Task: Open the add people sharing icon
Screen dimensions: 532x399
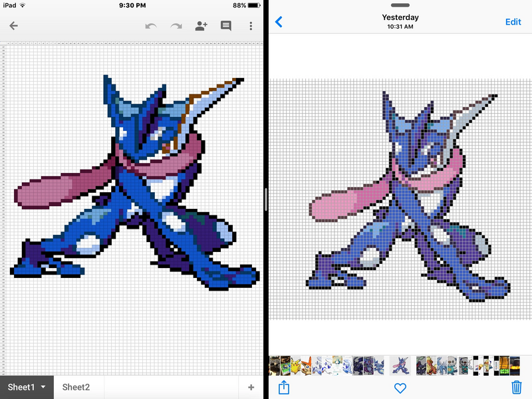Action: coord(201,26)
